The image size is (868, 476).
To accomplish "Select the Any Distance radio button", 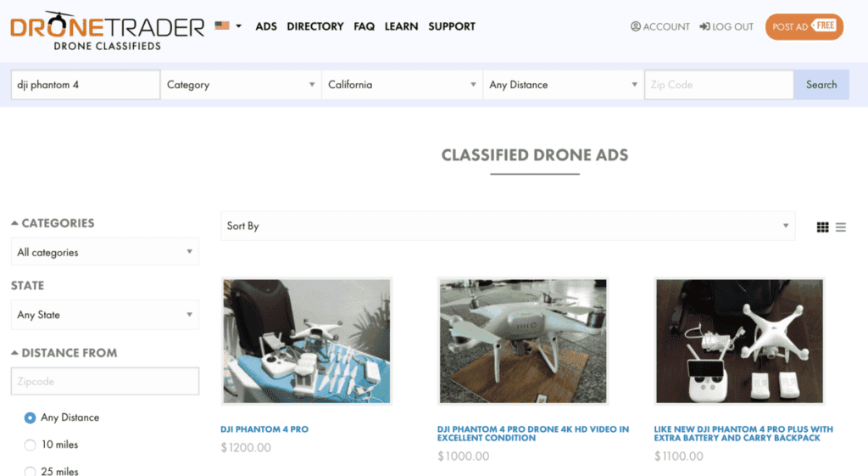I will (x=30, y=417).
